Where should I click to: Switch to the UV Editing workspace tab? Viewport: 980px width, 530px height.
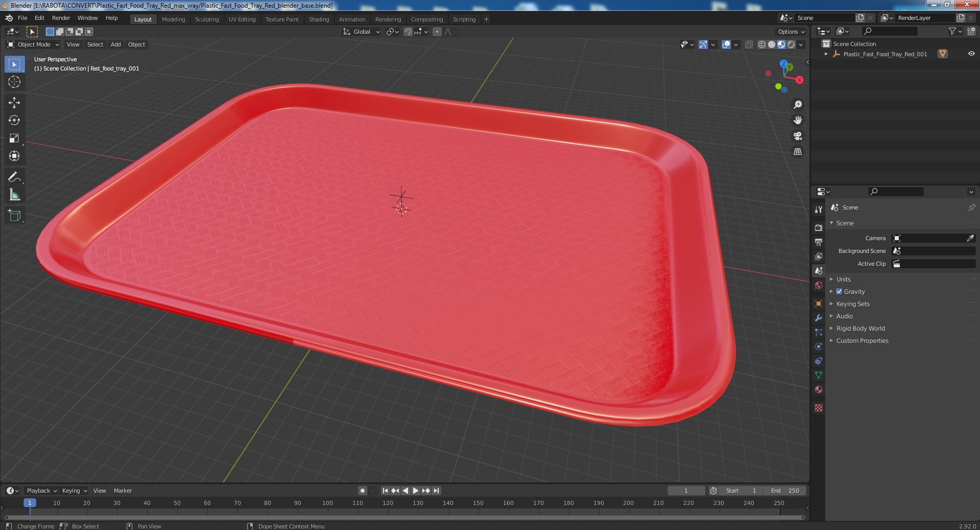click(242, 19)
